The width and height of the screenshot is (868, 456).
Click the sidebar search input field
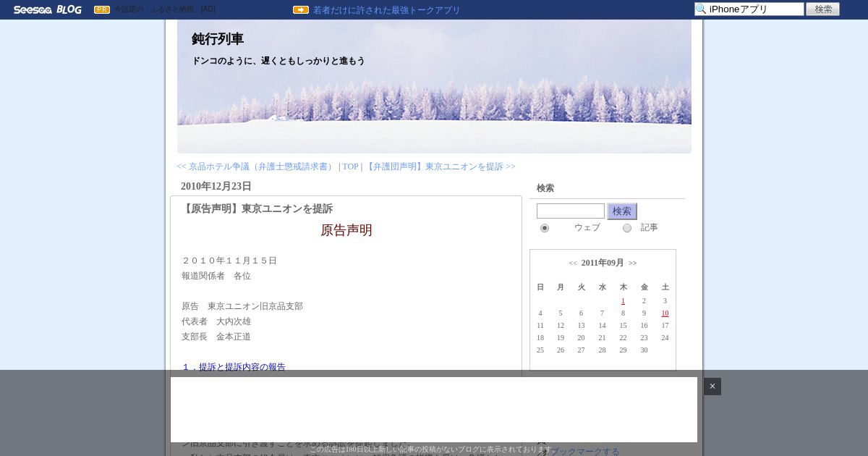571,211
